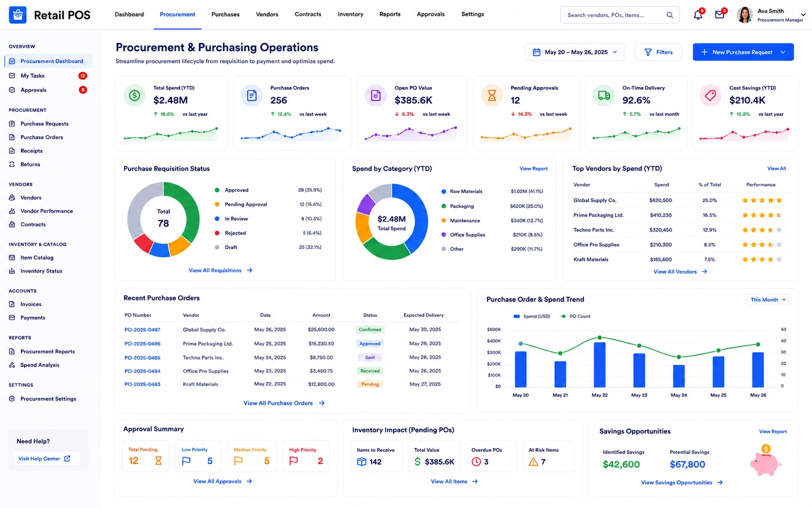The width and height of the screenshot is (812, 508).
Task: Follow the View All Vendors link
Action: 680,272
